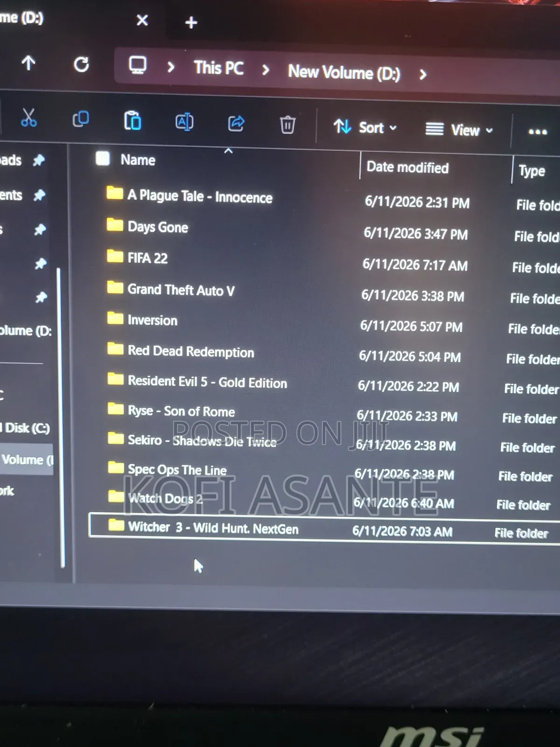Screen dimensions: 560x747
Task: Select the Watch Dogs 2 folder
Action: (165, 499)
